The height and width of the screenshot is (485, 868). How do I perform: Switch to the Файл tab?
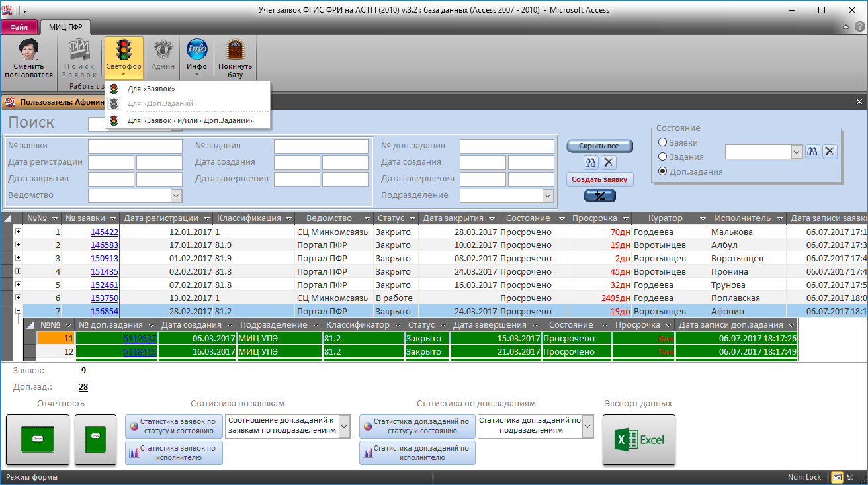[19, 27]
